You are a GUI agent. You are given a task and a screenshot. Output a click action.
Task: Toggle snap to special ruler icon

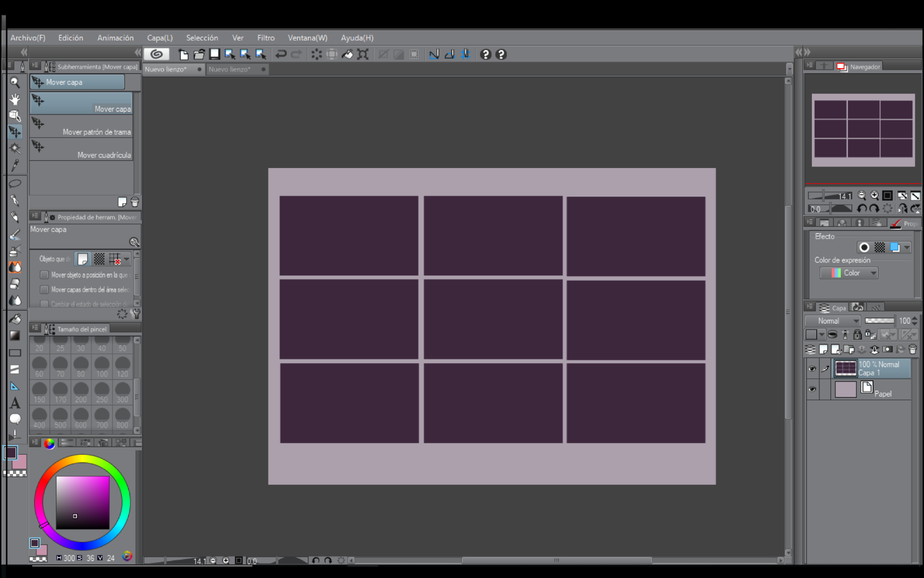(449, 54)
